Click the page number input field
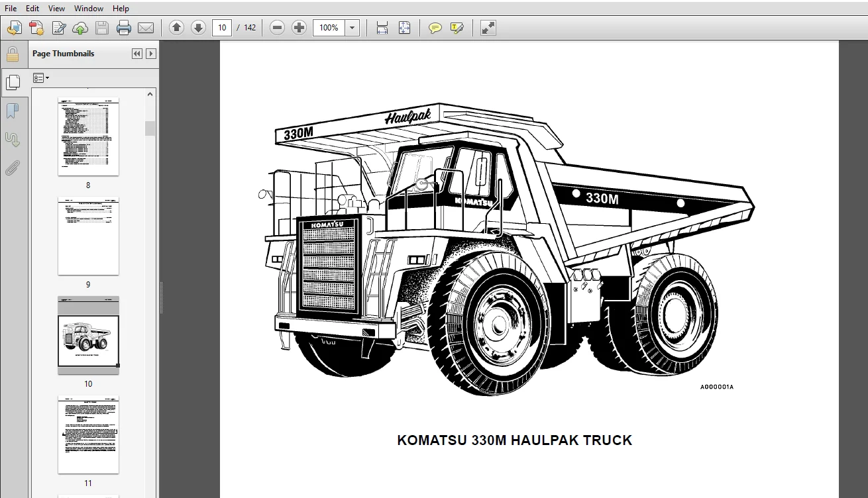This screenshot has height=498, width=868. point(222,28)
